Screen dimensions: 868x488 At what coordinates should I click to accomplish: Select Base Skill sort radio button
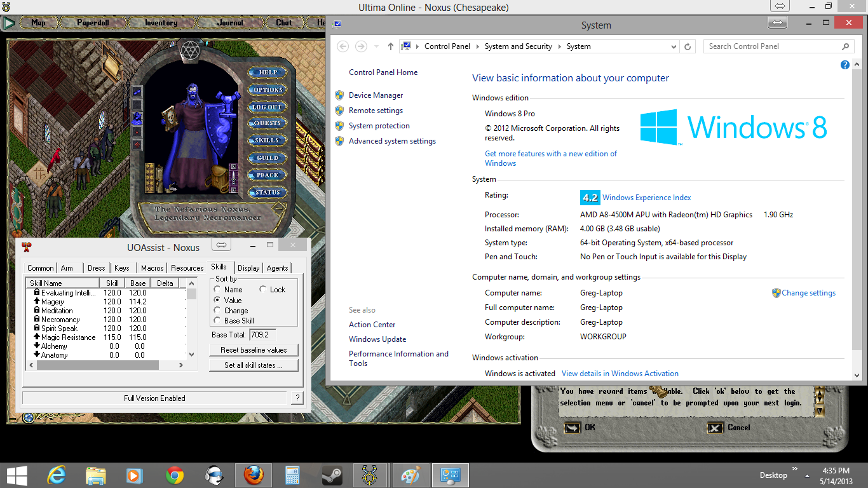coord(217,321)
